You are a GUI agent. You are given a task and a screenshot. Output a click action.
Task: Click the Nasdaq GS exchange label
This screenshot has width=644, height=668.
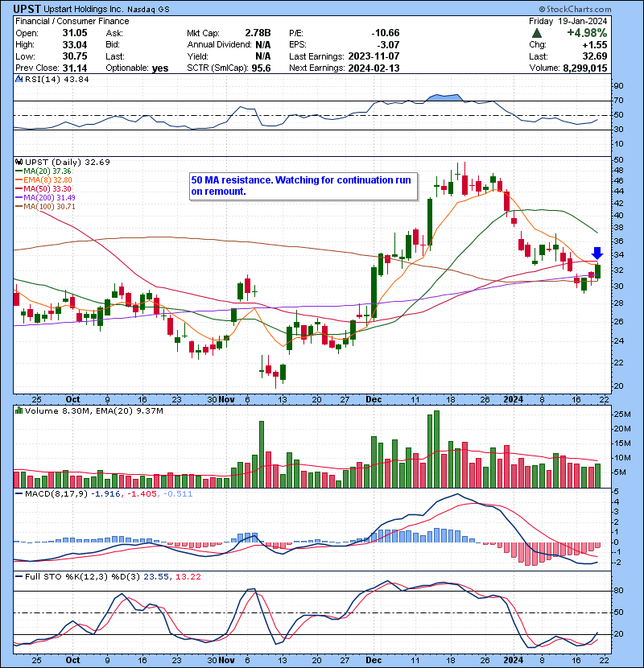148,10
